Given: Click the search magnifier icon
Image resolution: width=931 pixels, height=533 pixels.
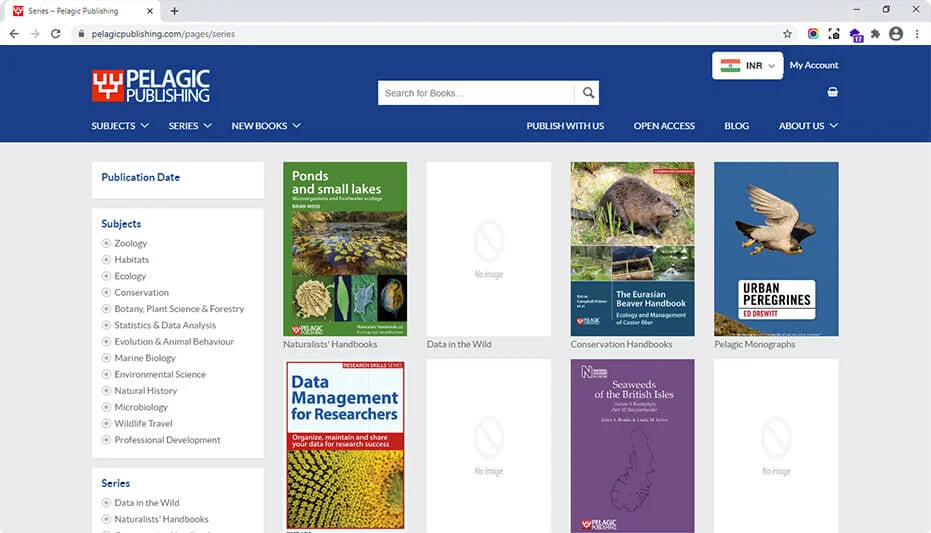Looking at the screenshot, I should pos(588,93).
